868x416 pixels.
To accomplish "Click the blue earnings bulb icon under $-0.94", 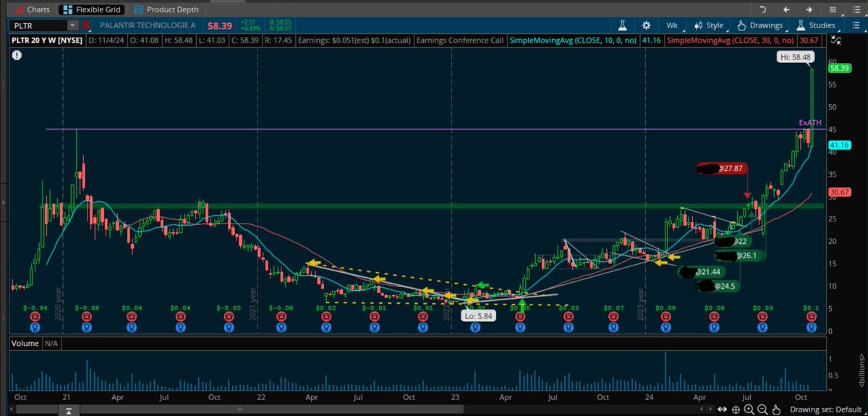I will [x=35, y=327].
